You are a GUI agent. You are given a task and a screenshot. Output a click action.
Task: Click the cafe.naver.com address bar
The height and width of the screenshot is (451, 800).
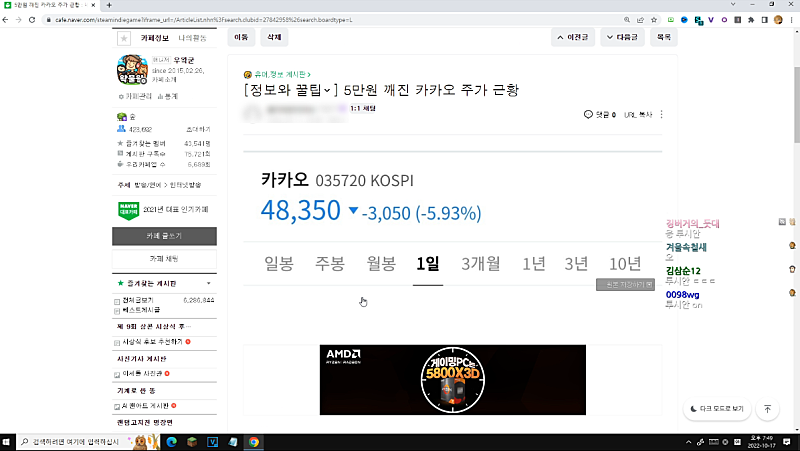point(327,20)
